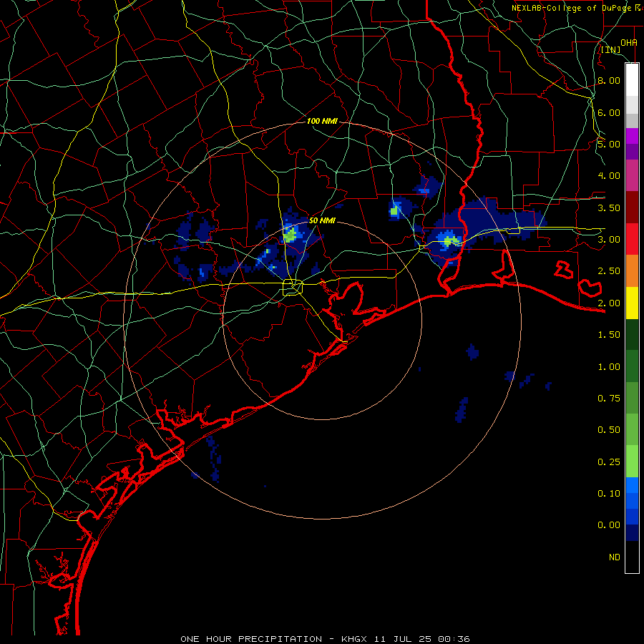Click the 0.25 legend value
Screen dimensions: 644x644
(x=609, y=462)
